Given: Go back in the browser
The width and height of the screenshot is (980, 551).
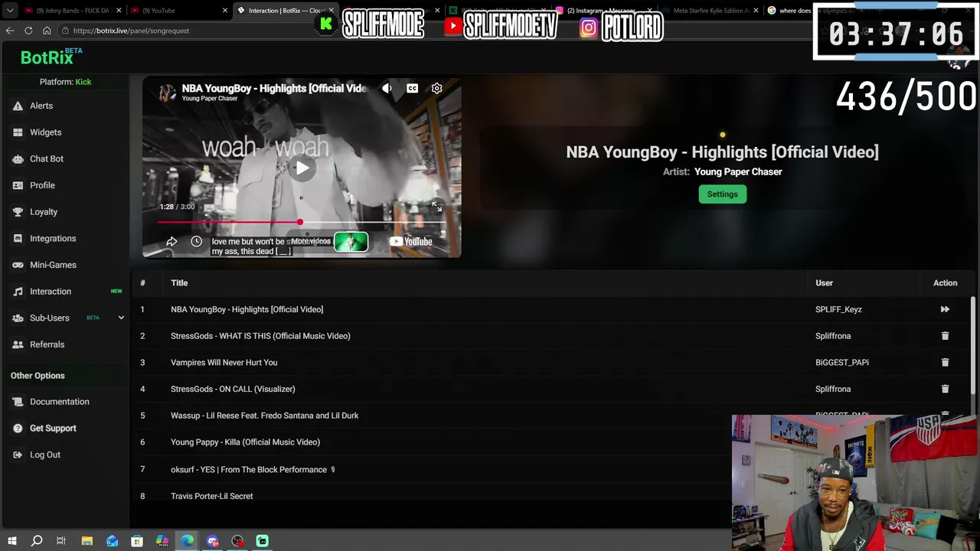Looking at the screenshot, I should click(x=10, y=31).
